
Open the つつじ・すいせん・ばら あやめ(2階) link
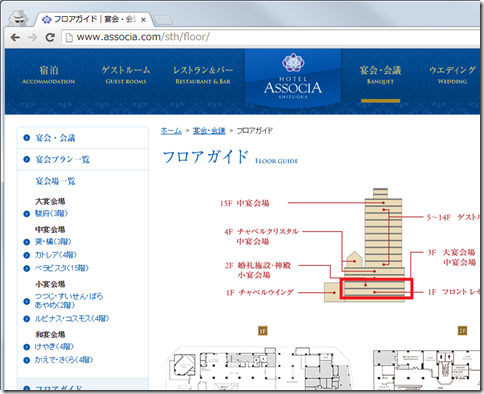coord(69,300)
